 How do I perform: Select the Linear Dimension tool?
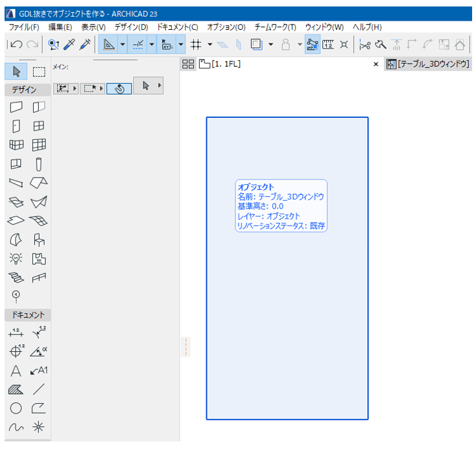[16, 333]
